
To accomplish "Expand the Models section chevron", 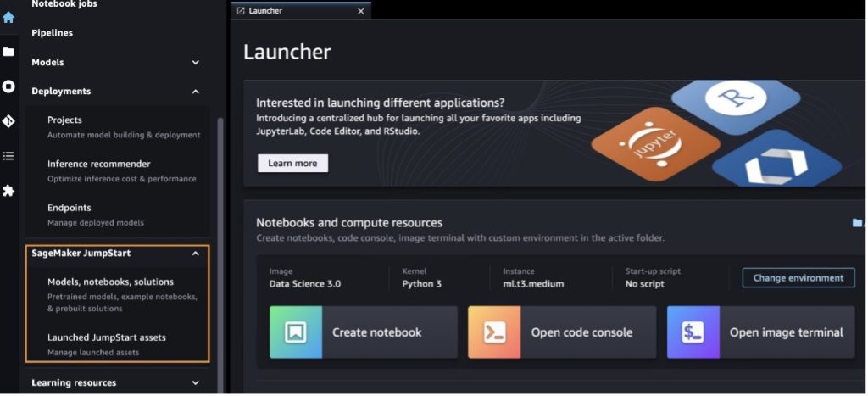I will (196, 63).
